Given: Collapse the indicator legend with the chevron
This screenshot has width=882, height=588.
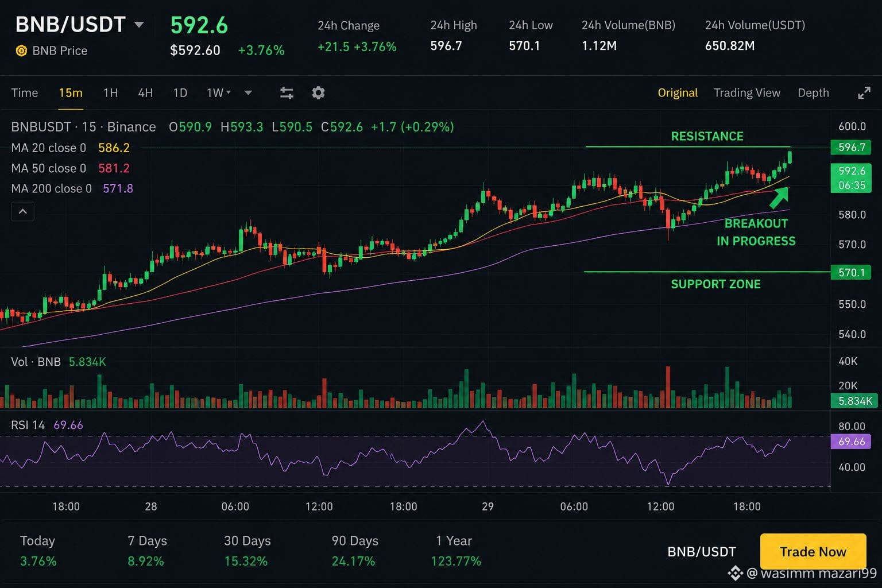Looking at the screenshot, I should pyautogui.click(x=22, y=211).
